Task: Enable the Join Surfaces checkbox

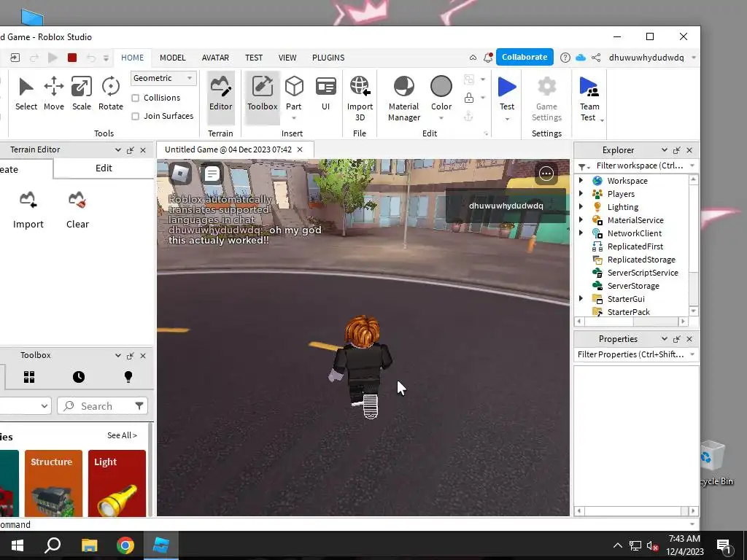Action: point(135,116)
